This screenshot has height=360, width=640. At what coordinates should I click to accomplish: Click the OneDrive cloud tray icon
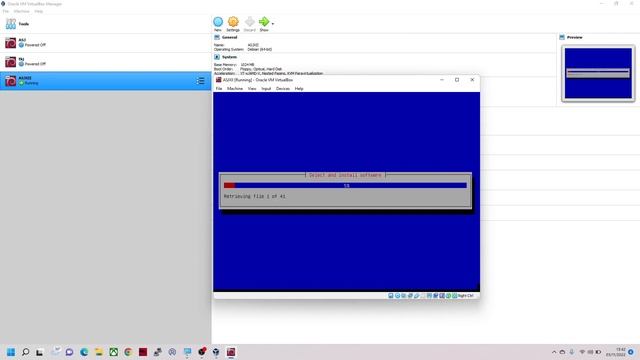pyautogui.click(x=562, y=352)
